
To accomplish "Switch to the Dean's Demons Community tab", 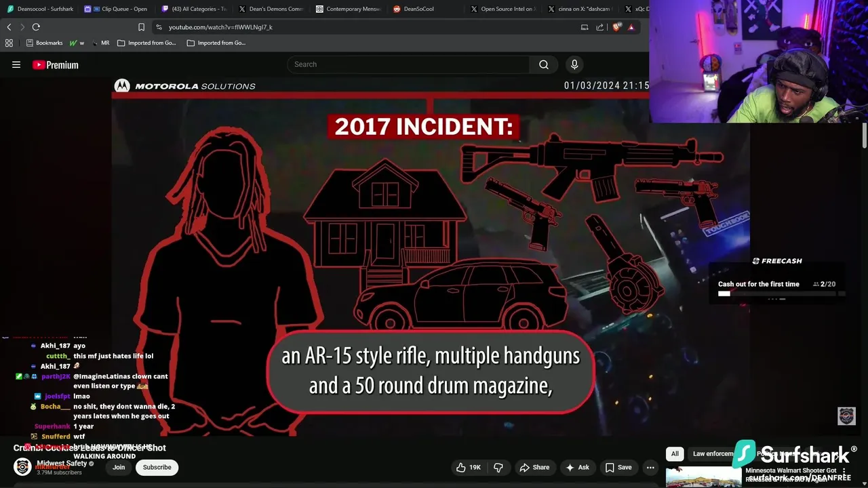I will pyautogui.click(x=271, y=9).
